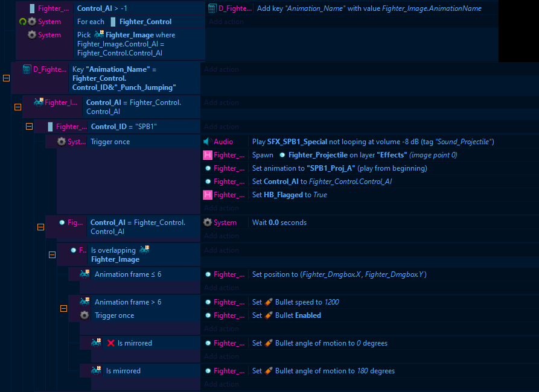Click the Fighter_Image sprite icon in Control_AI condition
539x392 pixels.
[39, 103]
